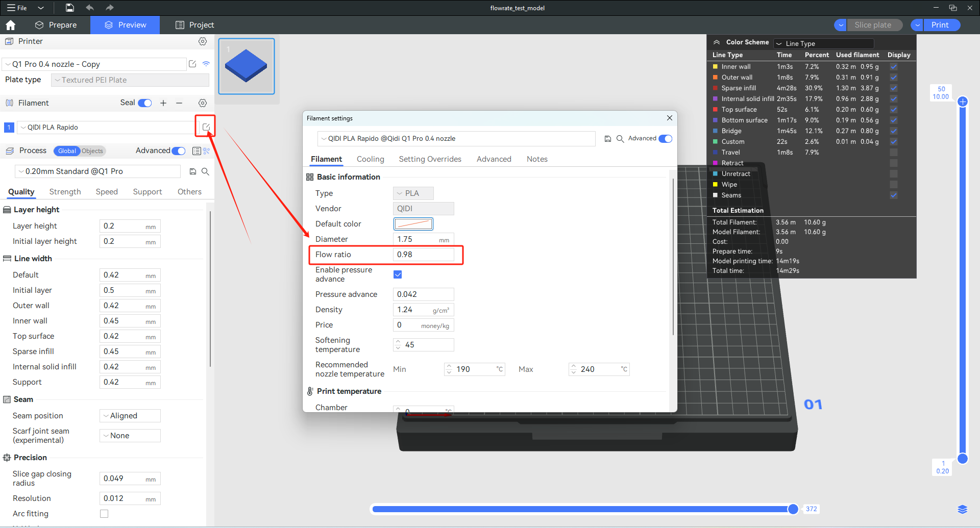
Task: Click the Flow ratio input field
Action: pos(423,255)
